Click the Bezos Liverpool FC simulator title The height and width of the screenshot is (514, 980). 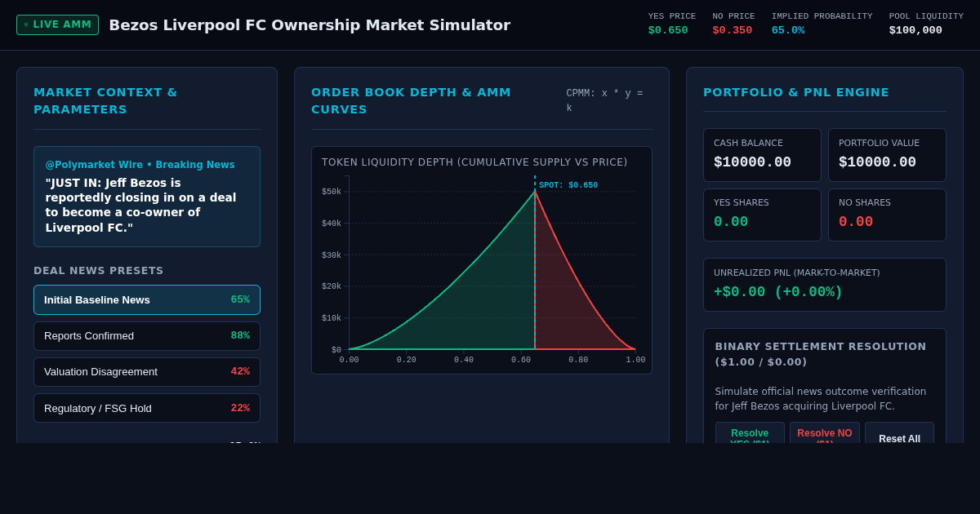pos(310,25)
